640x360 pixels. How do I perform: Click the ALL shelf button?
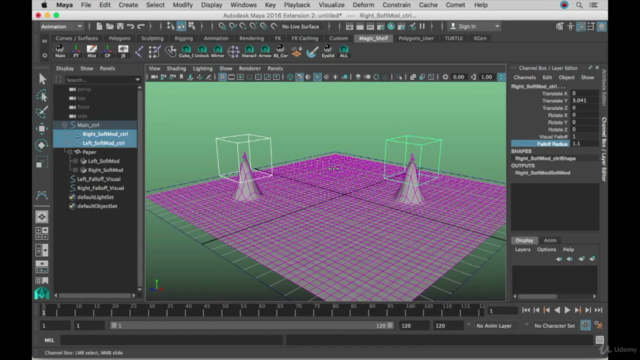[x=344, y=51]
